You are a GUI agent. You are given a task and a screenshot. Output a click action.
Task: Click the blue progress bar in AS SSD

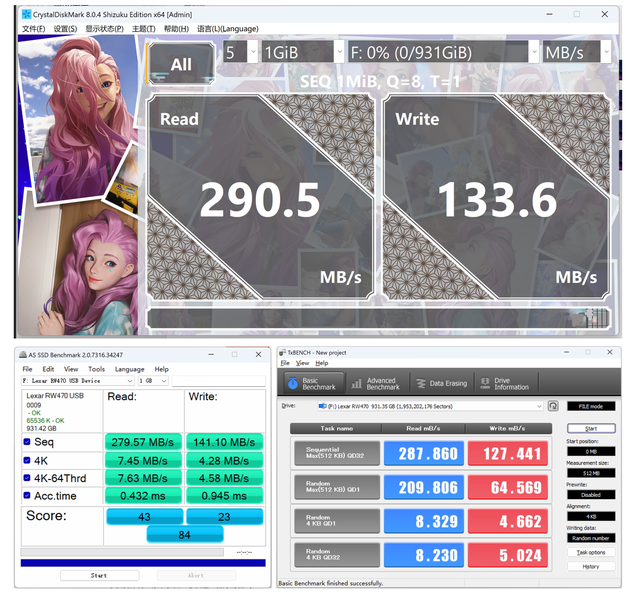[x=143, y=563]
